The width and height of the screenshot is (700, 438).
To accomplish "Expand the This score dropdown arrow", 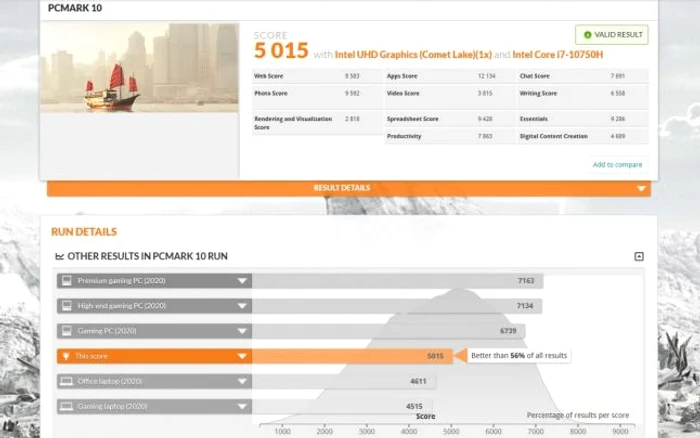I will click(242, 356).
